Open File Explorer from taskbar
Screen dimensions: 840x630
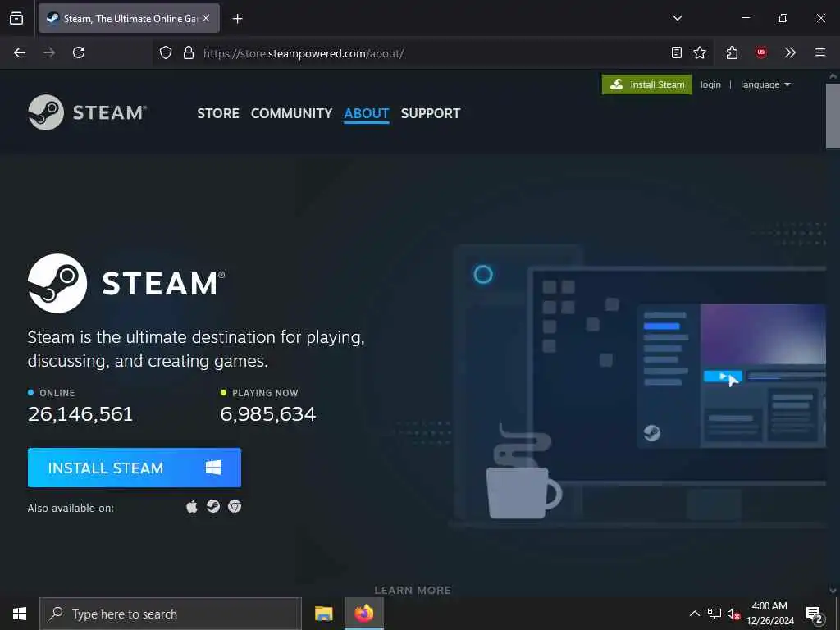pyautogui.click(x=323, y=614)
